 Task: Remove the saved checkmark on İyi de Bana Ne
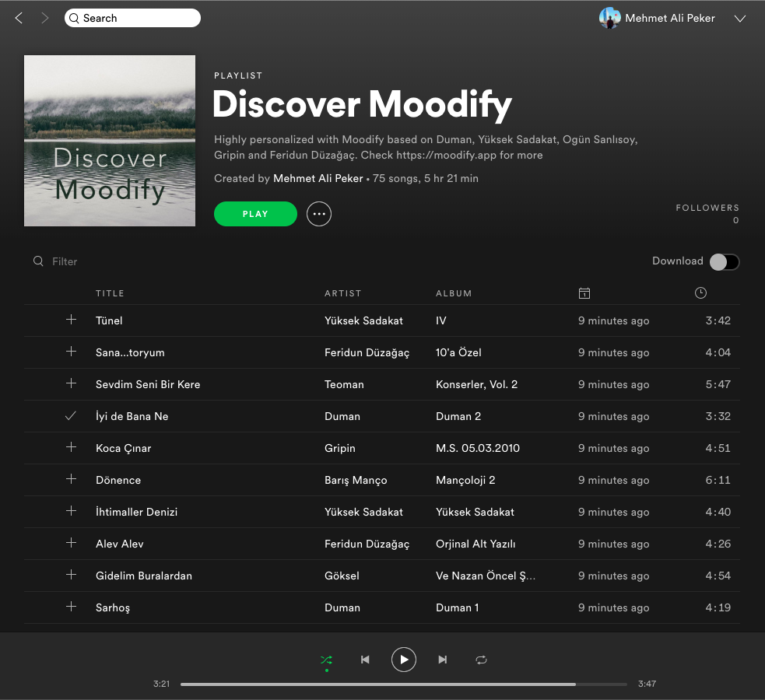click(x=71, y=415)
